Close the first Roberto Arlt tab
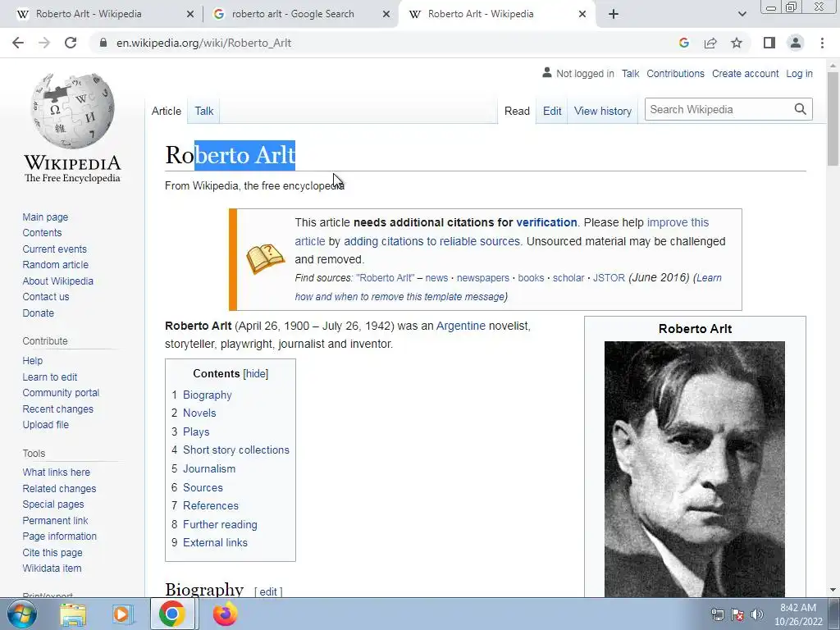 pos(190,14)
